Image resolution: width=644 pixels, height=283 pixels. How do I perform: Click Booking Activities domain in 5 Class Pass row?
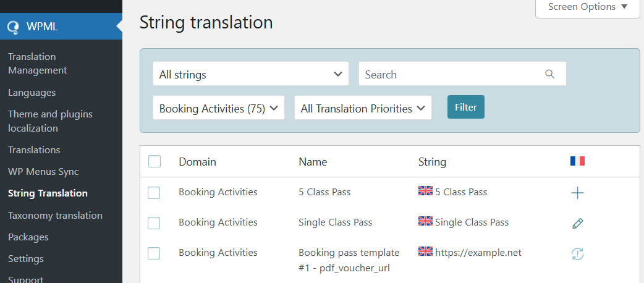tap(218, 192)
